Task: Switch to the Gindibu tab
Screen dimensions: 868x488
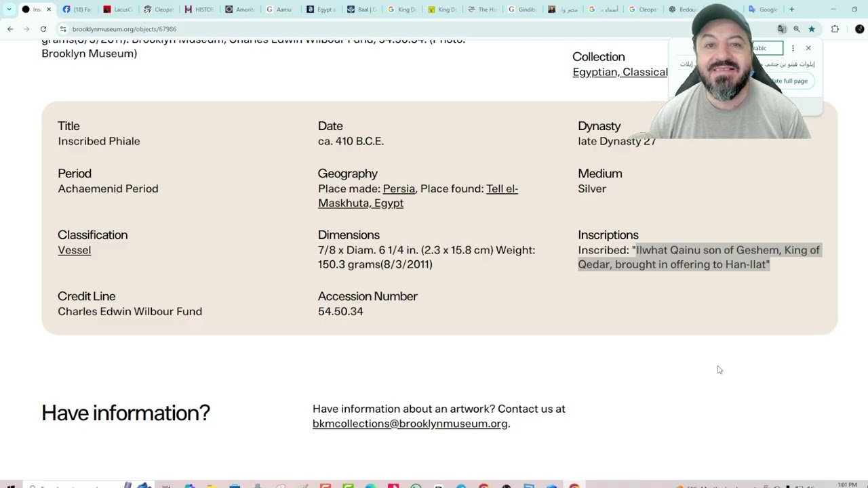Action: point(523,9)
